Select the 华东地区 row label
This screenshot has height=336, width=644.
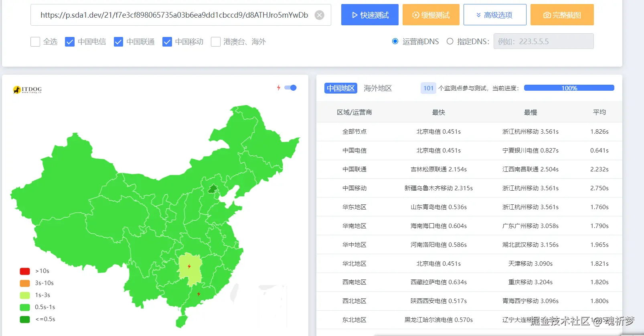[x=354, y=207]
